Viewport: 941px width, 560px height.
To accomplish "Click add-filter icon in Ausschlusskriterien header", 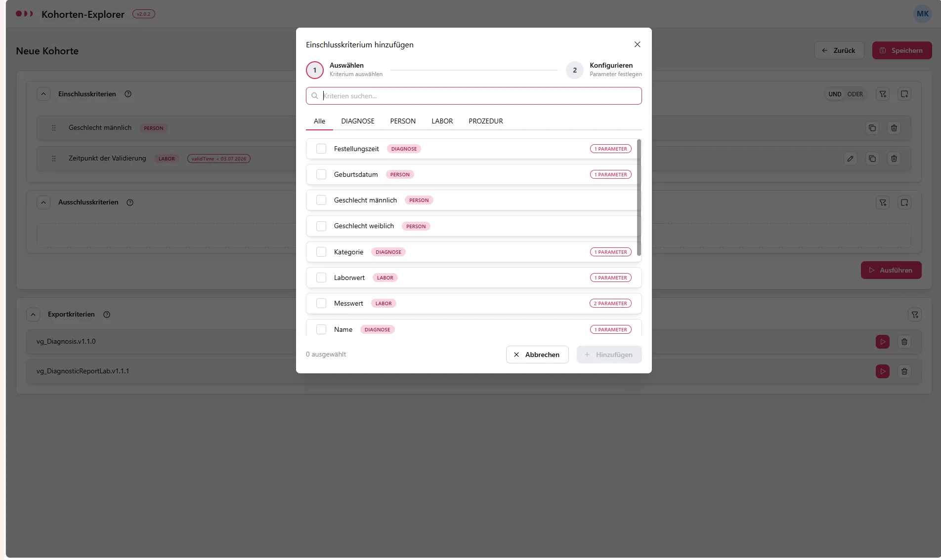I will 883,202.
